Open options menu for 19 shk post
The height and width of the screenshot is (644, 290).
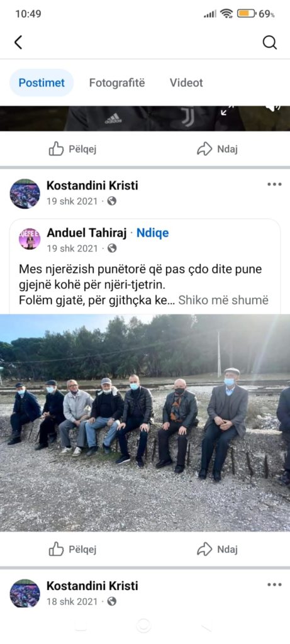tap(274, 184)
